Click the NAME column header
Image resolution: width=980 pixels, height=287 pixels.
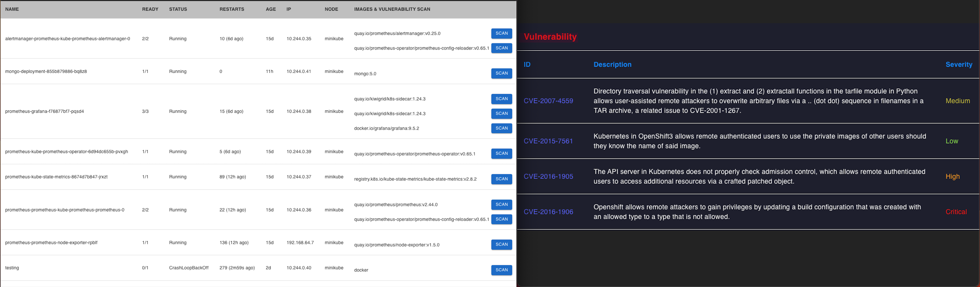point(12,9)
